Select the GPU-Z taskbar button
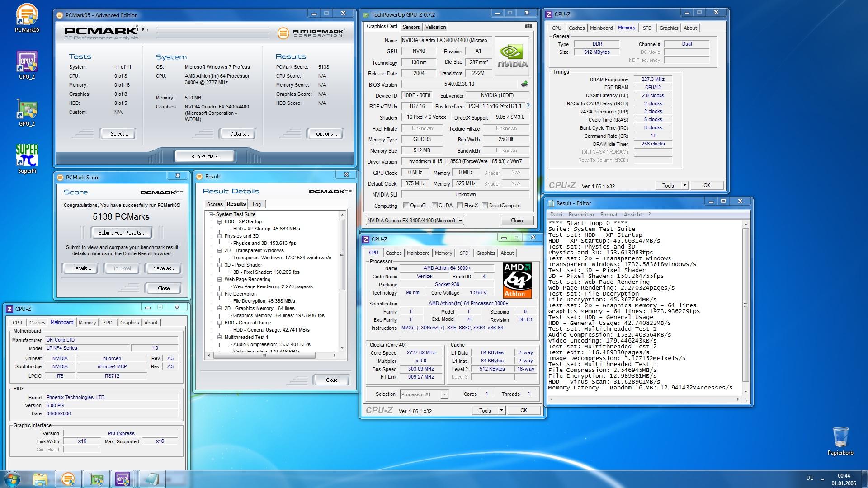868x488 pixels. (96, 479)
